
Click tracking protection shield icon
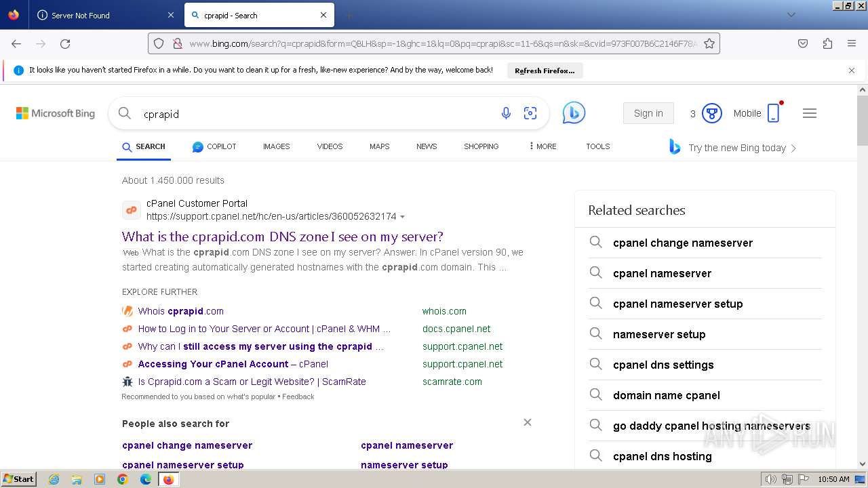159,43
